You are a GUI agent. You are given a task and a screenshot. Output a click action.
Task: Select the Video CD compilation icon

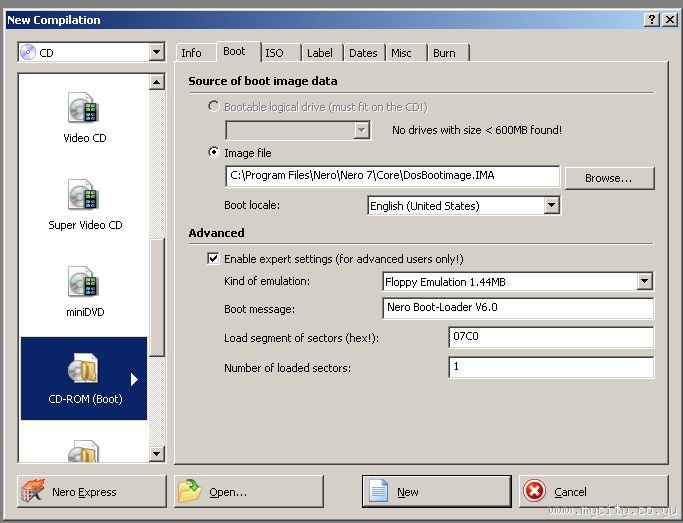pyautogui.click(x=84, y=107)
